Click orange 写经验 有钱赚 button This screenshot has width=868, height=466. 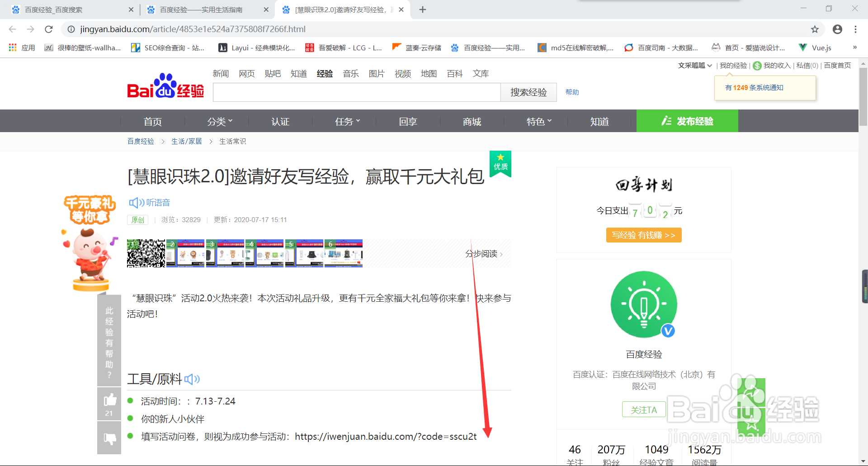tap(644, 235)
